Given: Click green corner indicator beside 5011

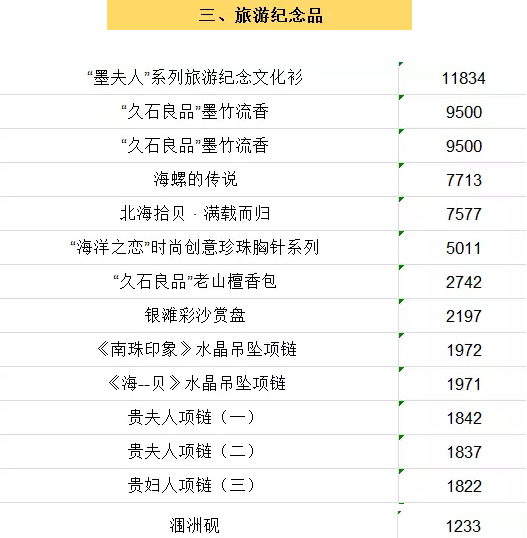Looking at the screenshot, I should [x=401, y=234].
